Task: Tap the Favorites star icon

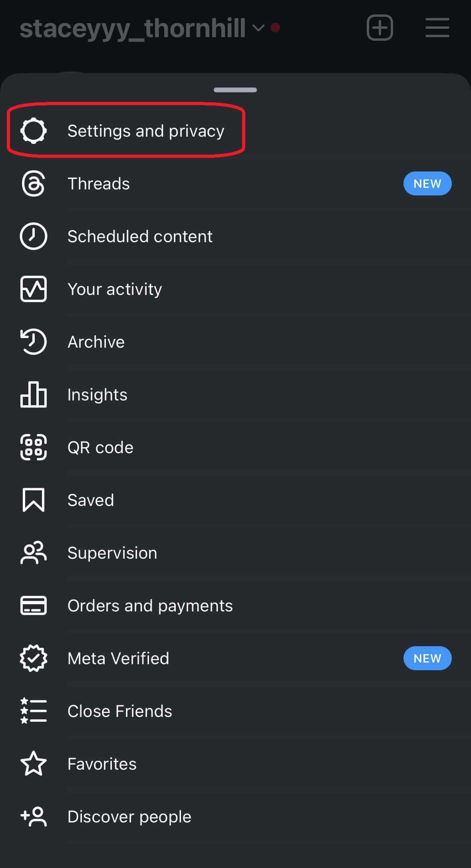Action: [34, 764]
